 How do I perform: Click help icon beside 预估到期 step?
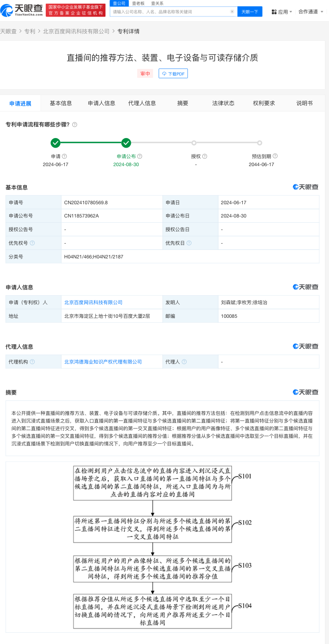pos(275,156)
